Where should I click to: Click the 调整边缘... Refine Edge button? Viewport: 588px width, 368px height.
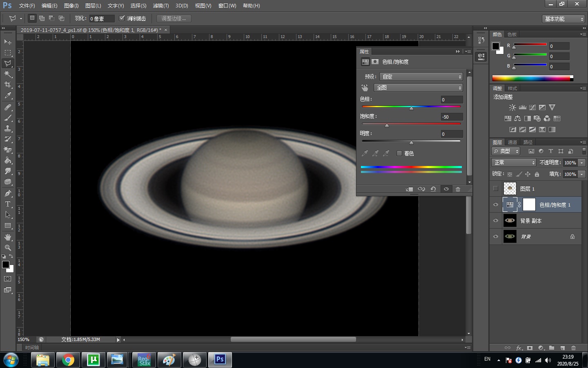174,18
